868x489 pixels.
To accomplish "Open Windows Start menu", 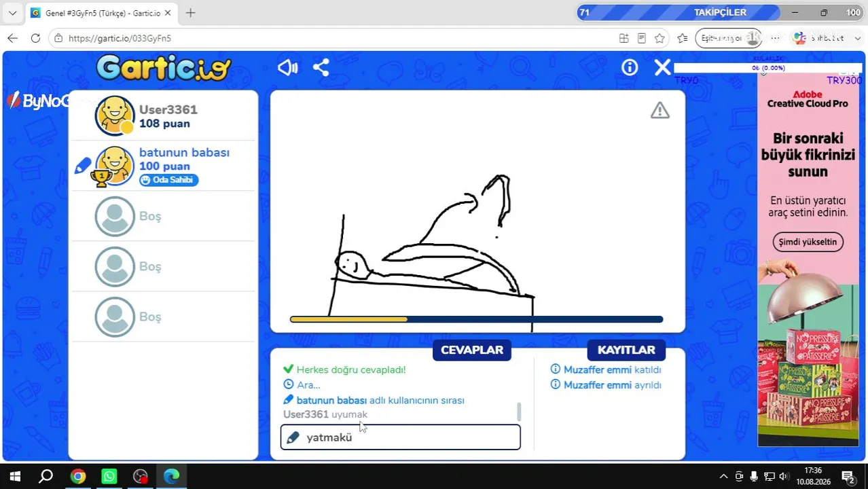I will pyautogui.click(x=14, y=476).
